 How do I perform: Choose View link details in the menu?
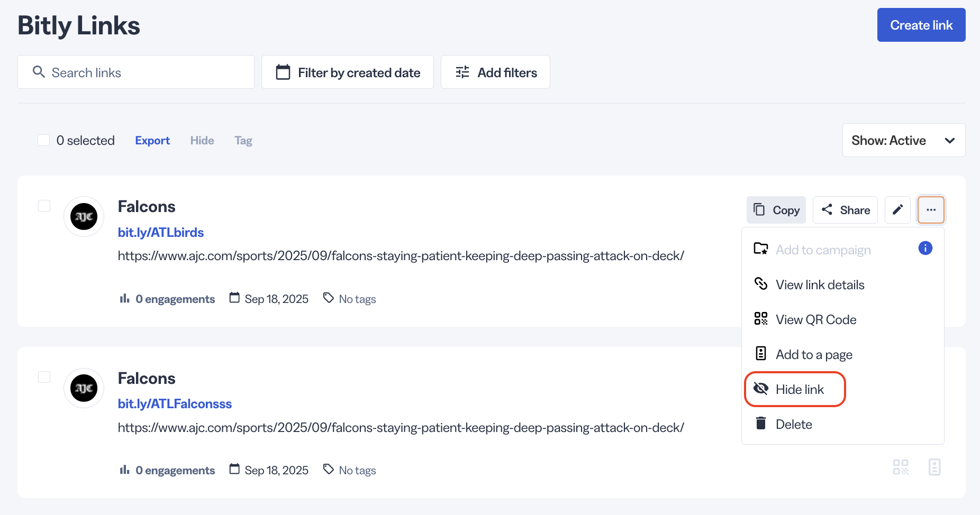point(820,284)
